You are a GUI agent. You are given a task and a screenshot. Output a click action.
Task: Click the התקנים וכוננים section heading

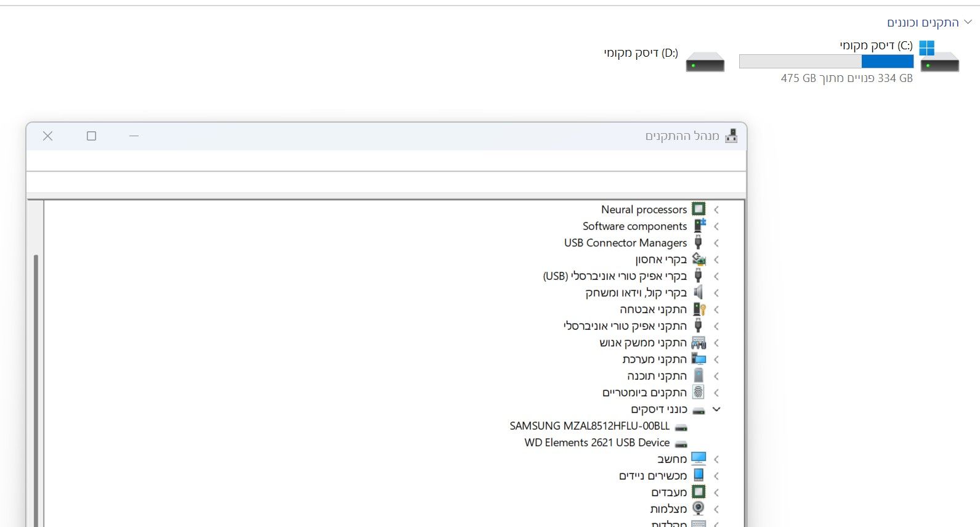923,23
